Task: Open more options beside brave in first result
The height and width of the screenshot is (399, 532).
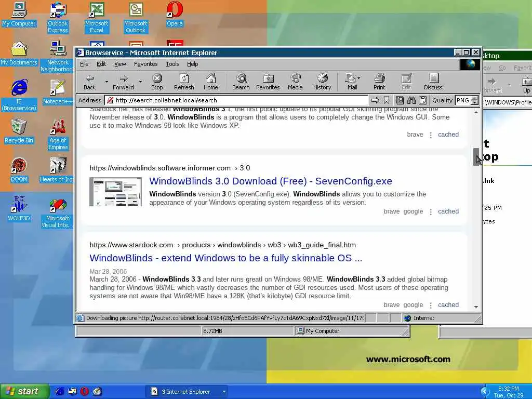Action: point(431,135)
